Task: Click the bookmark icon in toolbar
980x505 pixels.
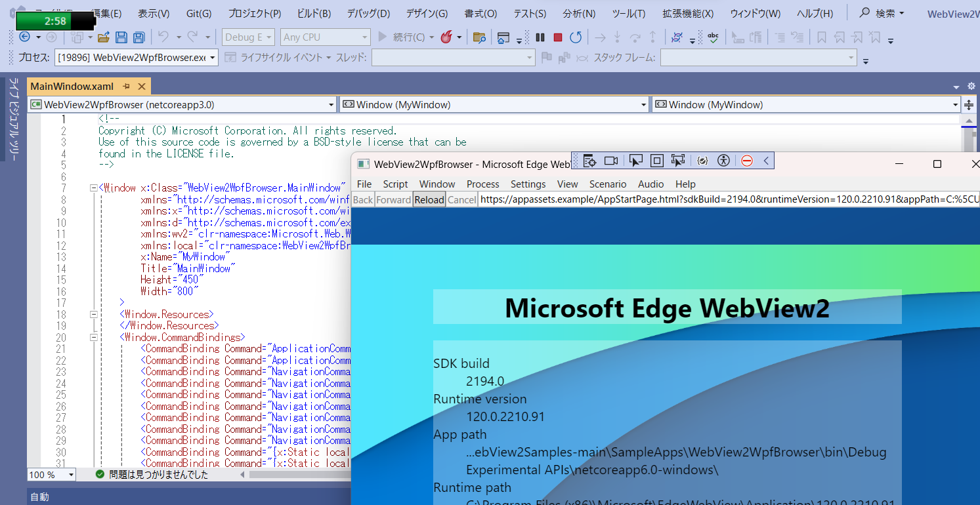Action: [x=821, y=37]
